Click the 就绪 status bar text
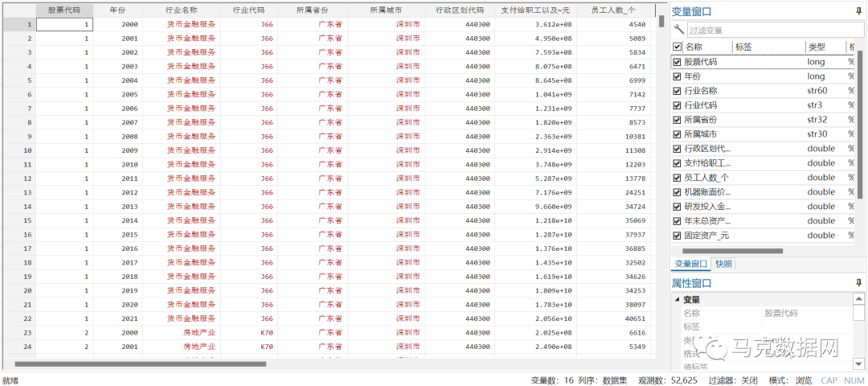The image size is (868, 386). point(10,380)
